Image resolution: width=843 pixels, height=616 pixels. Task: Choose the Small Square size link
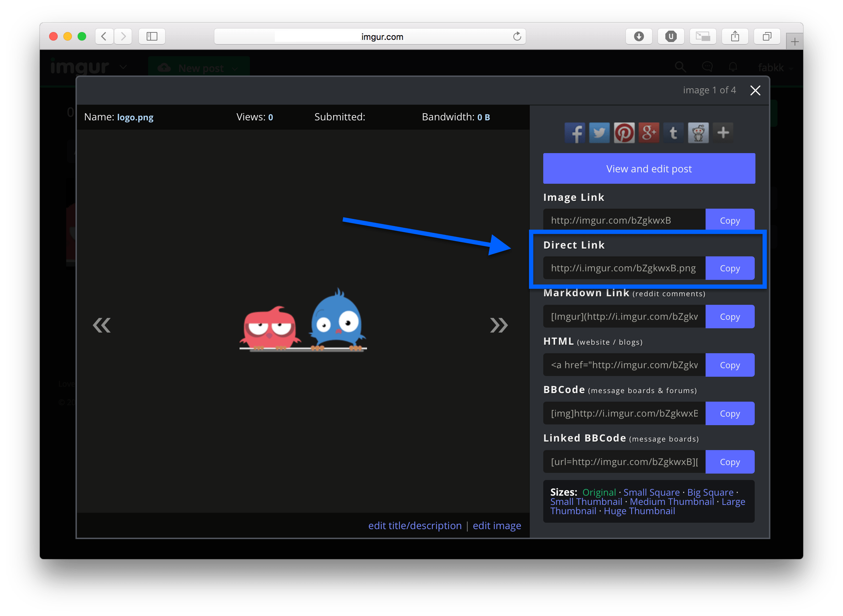(651, 492)
